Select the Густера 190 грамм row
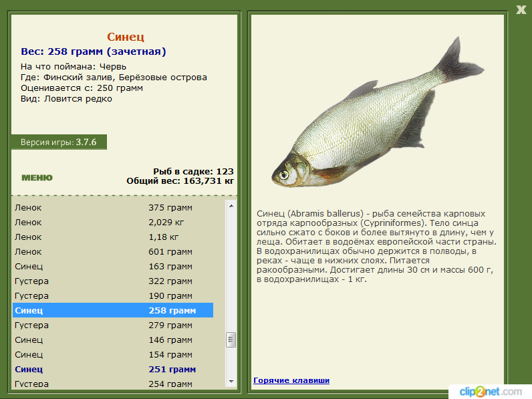The height and width of the screenshot is (399, 532). pyautogui.click(x=113, y=296)
